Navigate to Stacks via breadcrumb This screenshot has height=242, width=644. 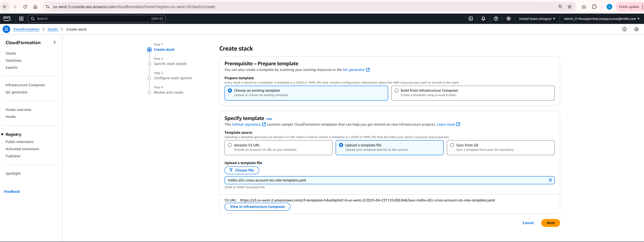pos(53,29)
